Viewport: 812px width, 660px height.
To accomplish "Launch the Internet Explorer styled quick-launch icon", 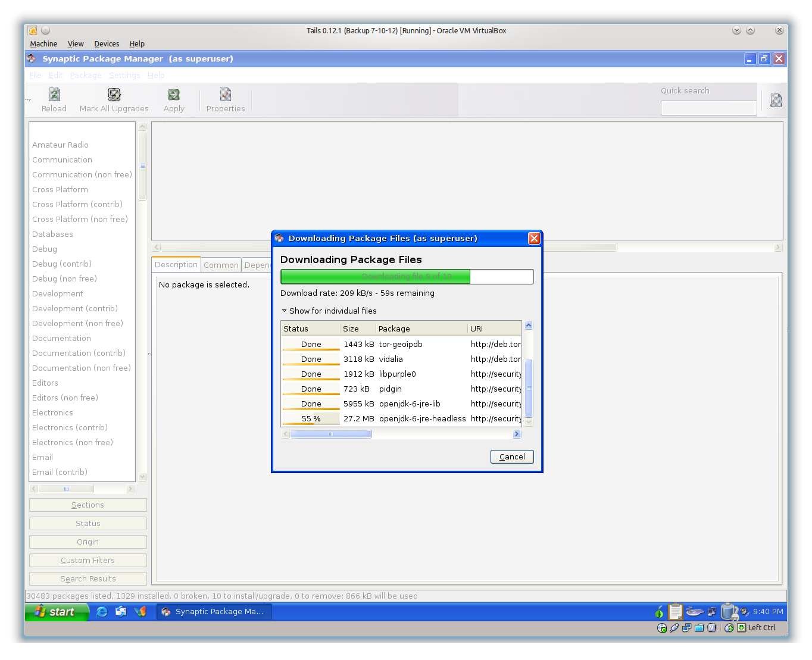I will (102, 612).
